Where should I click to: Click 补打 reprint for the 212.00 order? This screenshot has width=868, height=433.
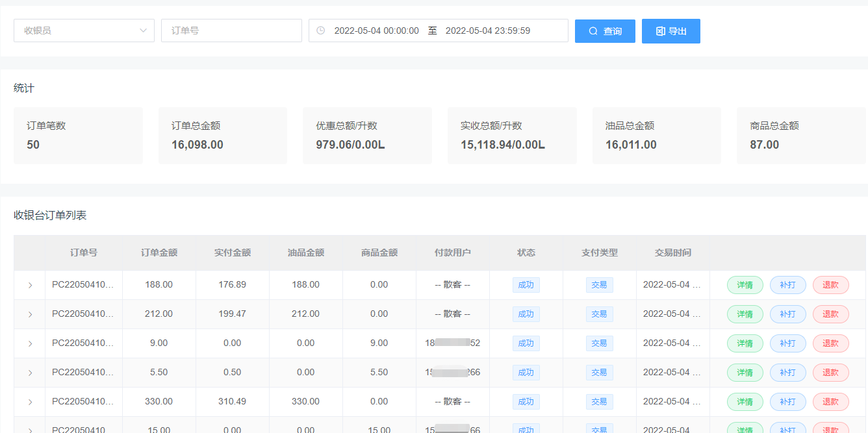788,314
